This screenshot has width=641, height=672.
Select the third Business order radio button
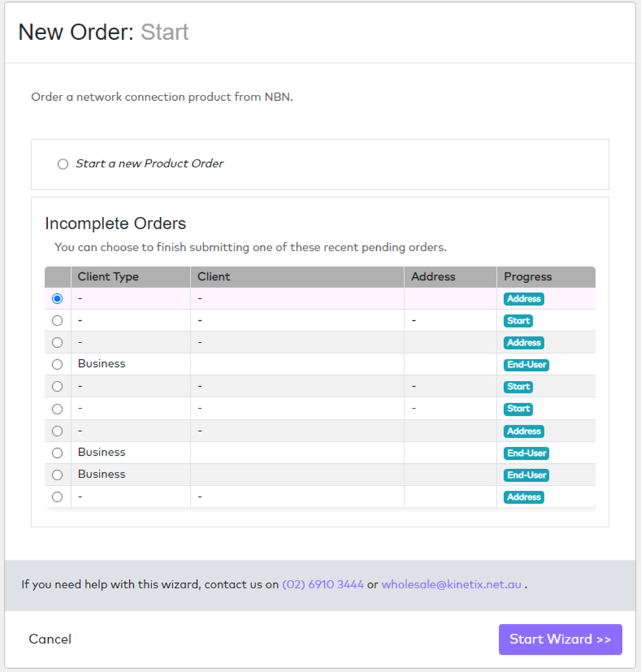click(x=57, y=475)
